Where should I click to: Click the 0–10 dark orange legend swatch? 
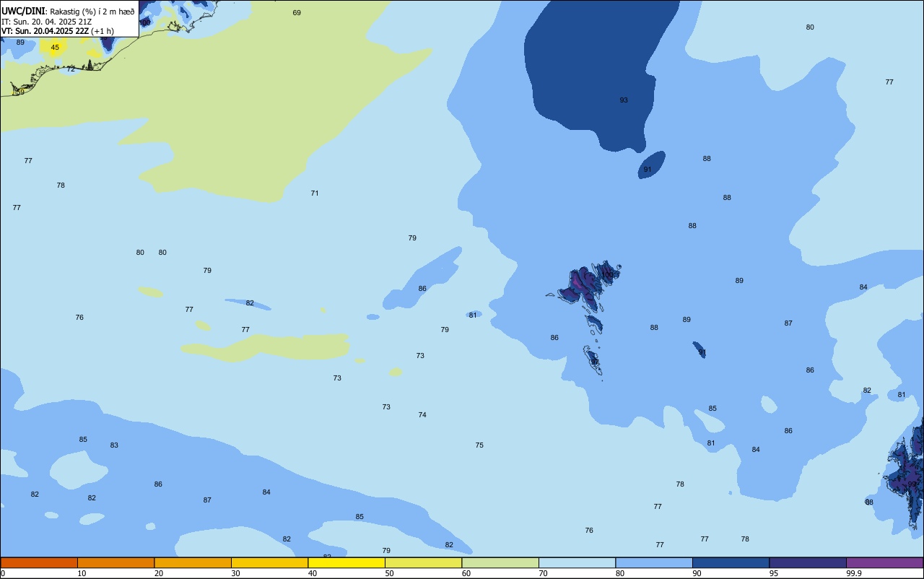[39, 562]
